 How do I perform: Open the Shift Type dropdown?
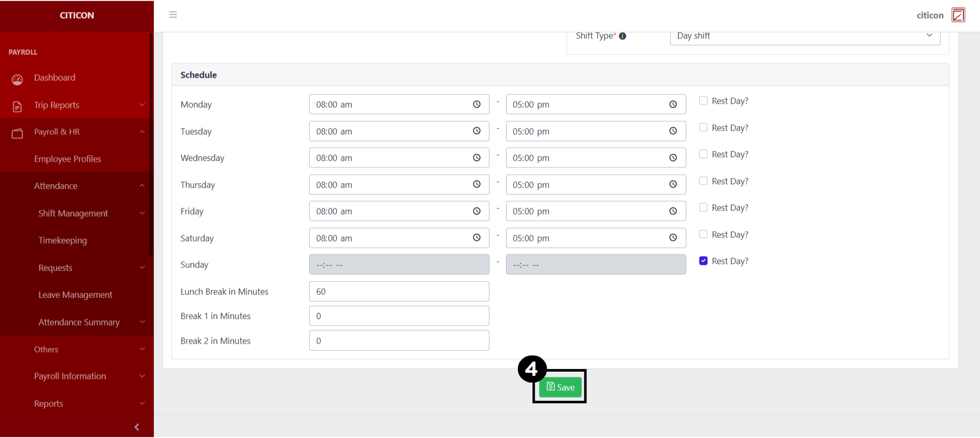(805, 36)
